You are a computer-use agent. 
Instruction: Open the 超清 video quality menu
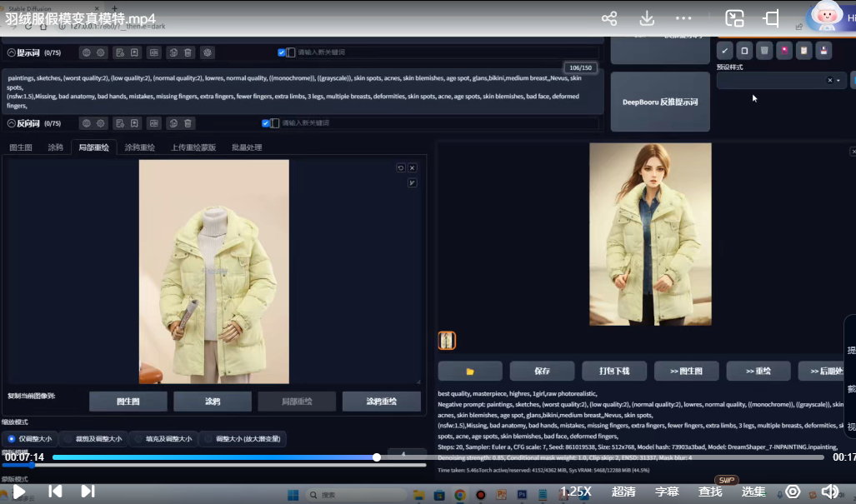(623, 492)
